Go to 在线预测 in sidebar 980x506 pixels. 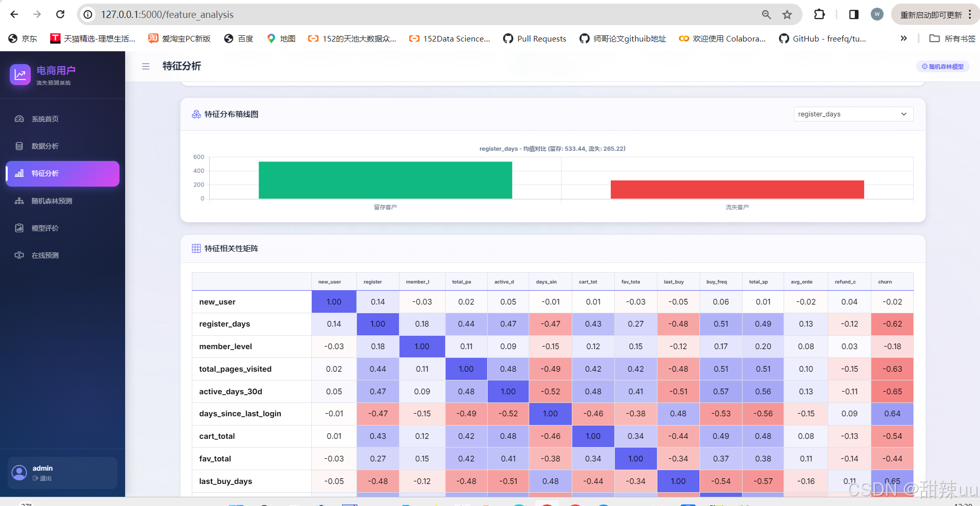tap(63, 255)
